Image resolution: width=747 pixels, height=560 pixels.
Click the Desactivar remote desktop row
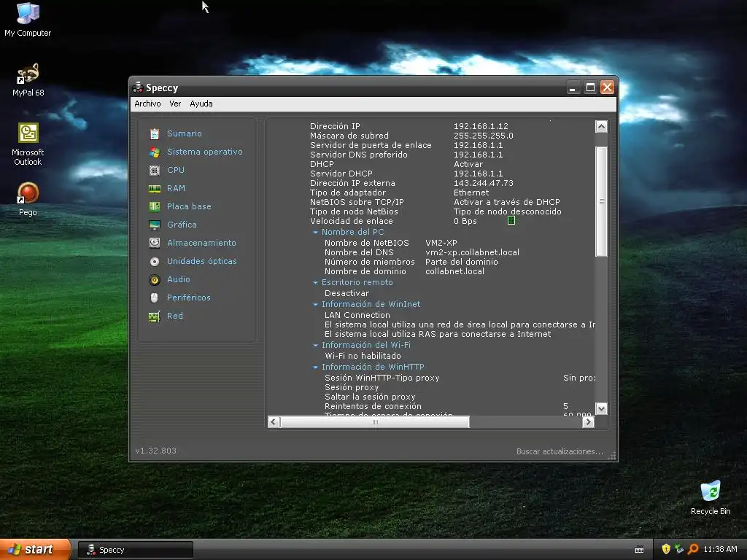pyautogui.click(x=347, y=293)
